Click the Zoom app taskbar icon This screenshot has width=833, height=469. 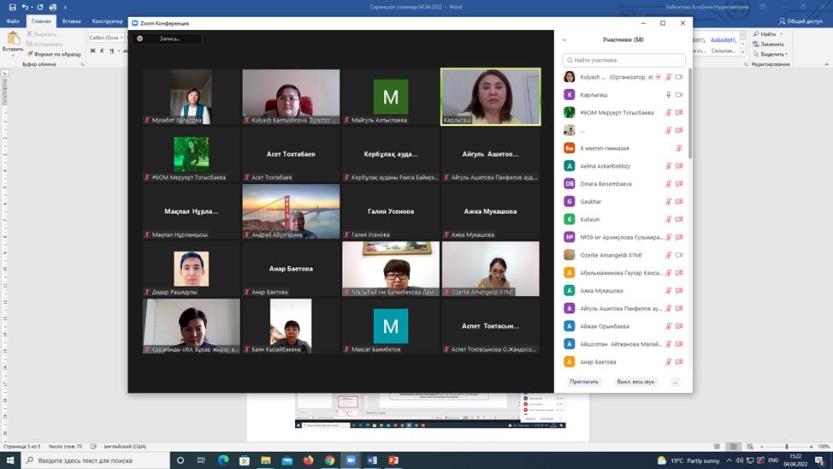point(350,461)
